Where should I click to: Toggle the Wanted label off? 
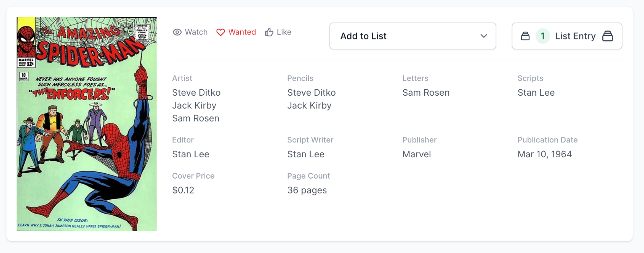click(242, 32)
